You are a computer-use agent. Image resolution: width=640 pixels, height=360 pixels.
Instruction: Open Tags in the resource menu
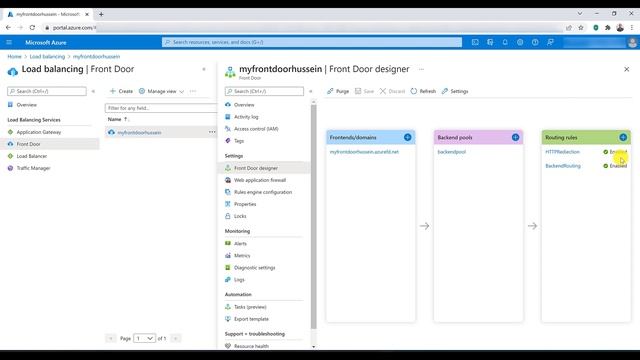pyautogui.click(x=239, y=141)
